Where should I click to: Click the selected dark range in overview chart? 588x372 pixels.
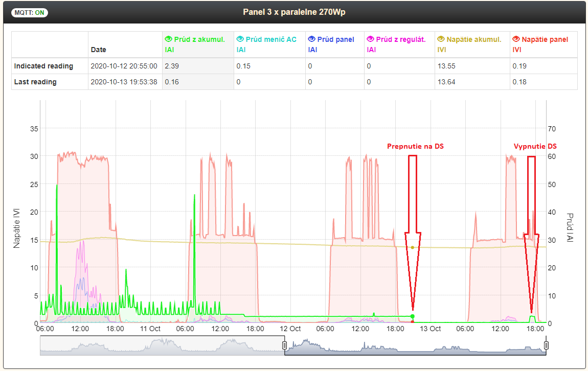pyautogui.click(x=415, y=345)
